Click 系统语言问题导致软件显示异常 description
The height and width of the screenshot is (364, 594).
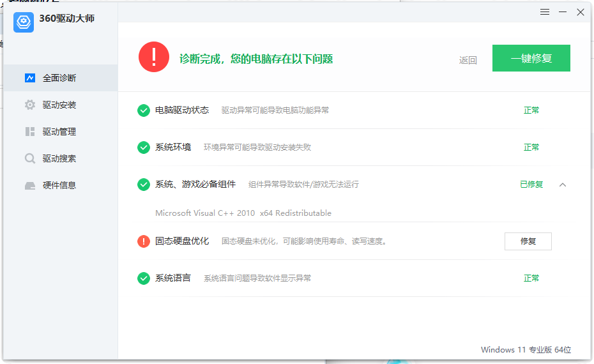257,278
